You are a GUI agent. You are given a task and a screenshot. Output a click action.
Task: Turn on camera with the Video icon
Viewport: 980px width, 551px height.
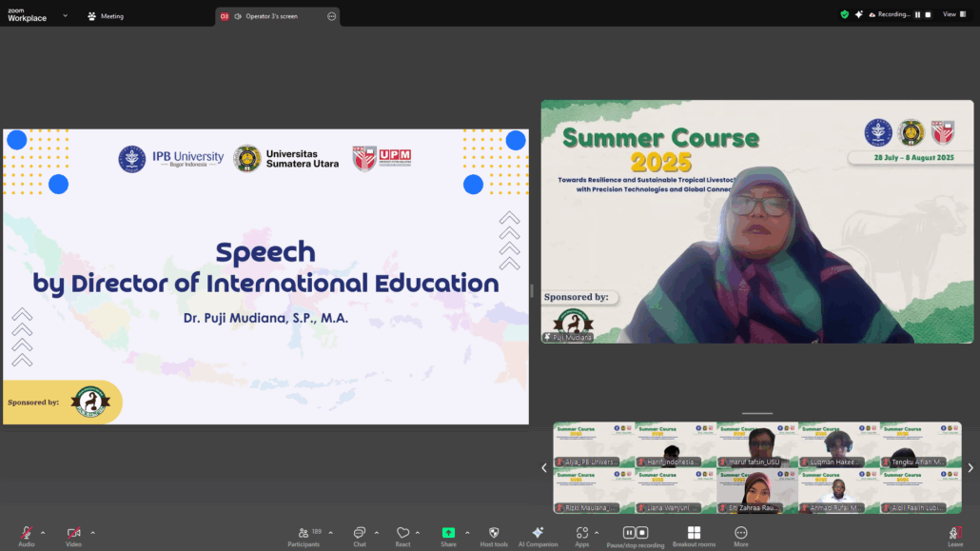click(73, 533)
